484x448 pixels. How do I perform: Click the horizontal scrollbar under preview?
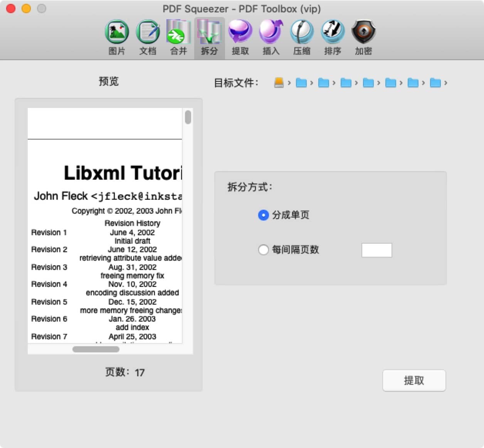(96, 349)
